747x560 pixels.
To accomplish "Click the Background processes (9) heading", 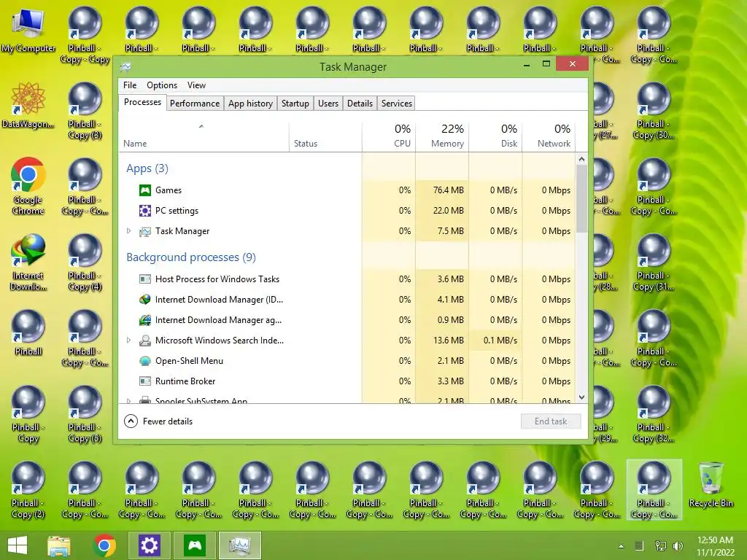I will tap(191, 257).
